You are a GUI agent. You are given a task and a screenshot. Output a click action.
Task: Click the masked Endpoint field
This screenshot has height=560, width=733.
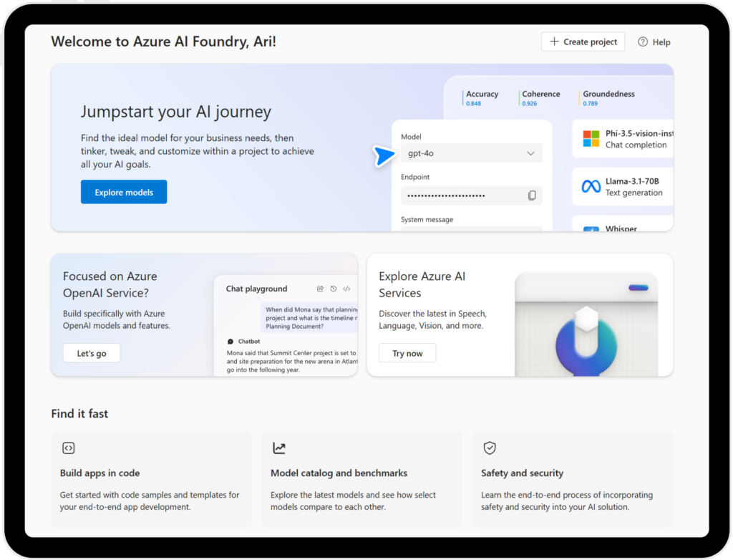pyautogui.click(x=471, y=195)
